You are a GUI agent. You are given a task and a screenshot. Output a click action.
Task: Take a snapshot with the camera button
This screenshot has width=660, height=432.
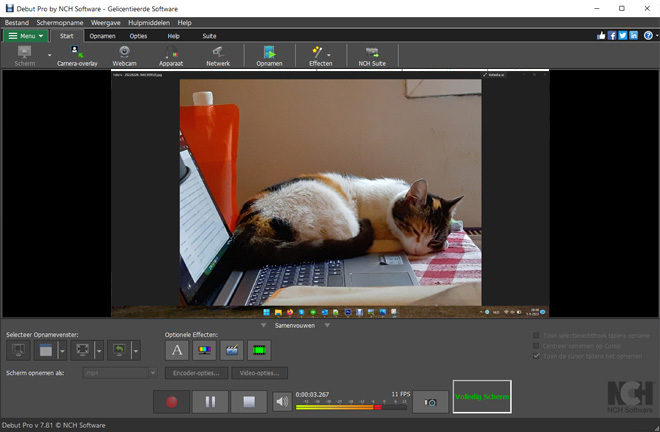pos(430,403)
